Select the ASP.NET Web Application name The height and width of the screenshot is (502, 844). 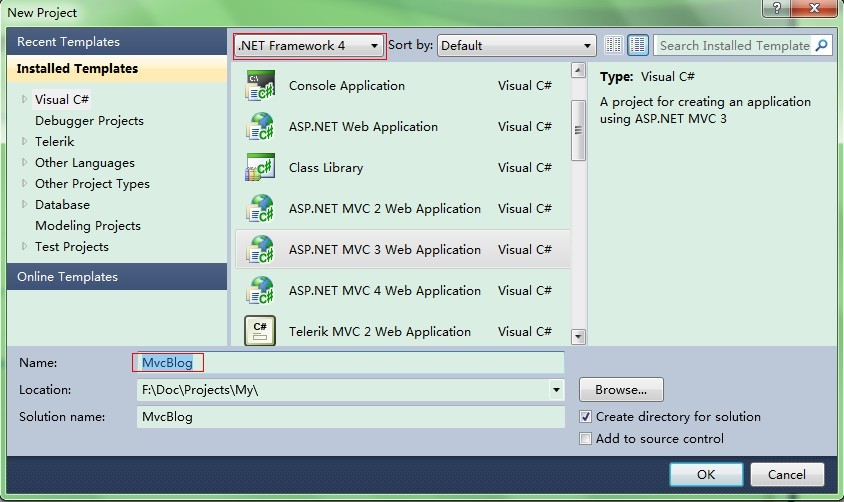[363, 126]
